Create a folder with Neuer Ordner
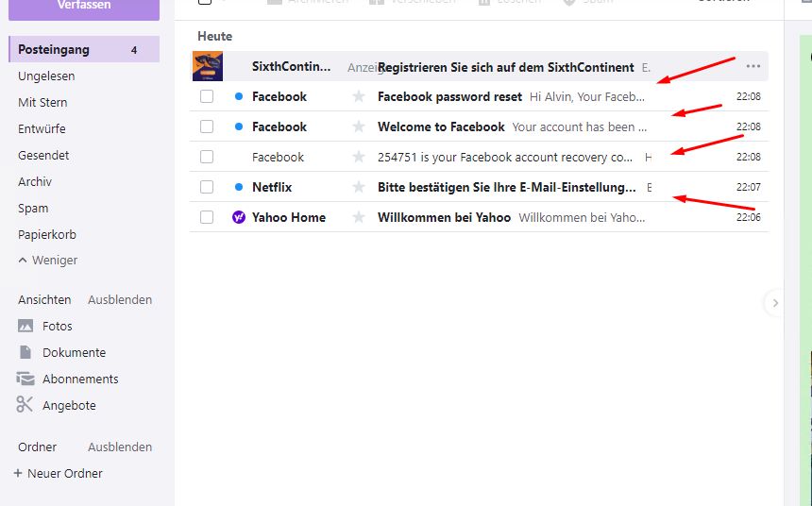This screenshot has width=812, height=506. click(x=58, y=473)
